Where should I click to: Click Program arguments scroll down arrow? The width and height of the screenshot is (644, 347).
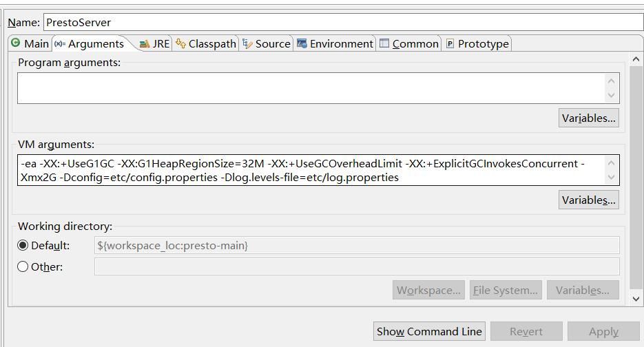click(611, 95)
